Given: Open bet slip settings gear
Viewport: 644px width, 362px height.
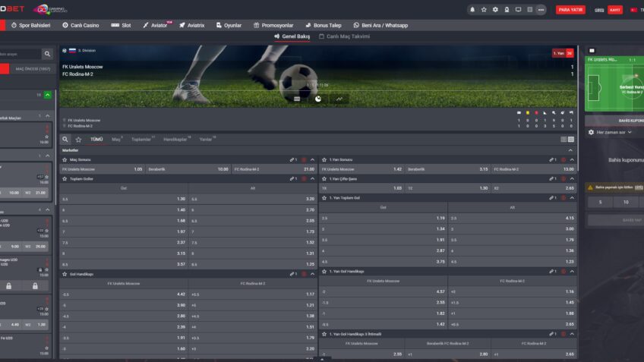Looking at the screenshot, I should pos(592,132).
